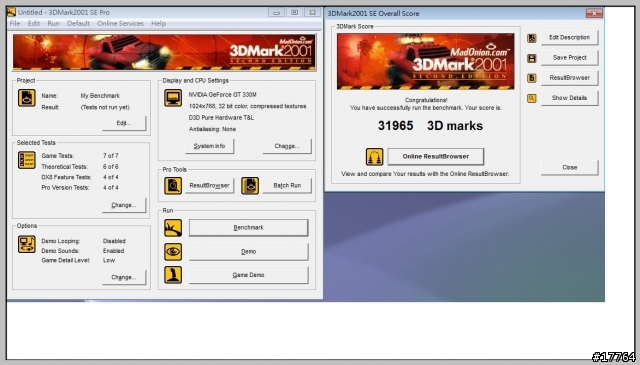
Task: Click the Game Detail Level Low value
Action: 109,260
